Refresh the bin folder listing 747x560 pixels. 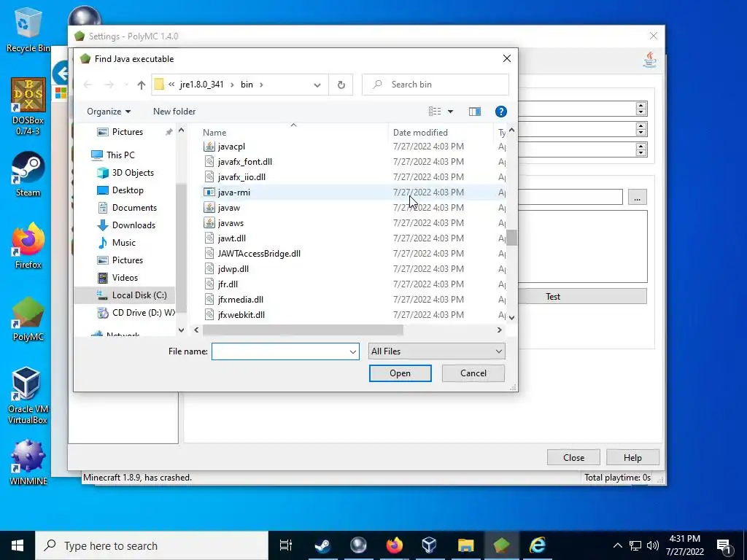pyautogui.click(x=341, y=85)
